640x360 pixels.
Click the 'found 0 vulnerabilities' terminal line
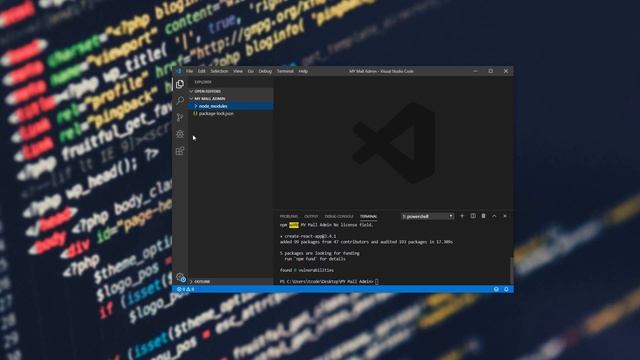(x=307, y=270)
